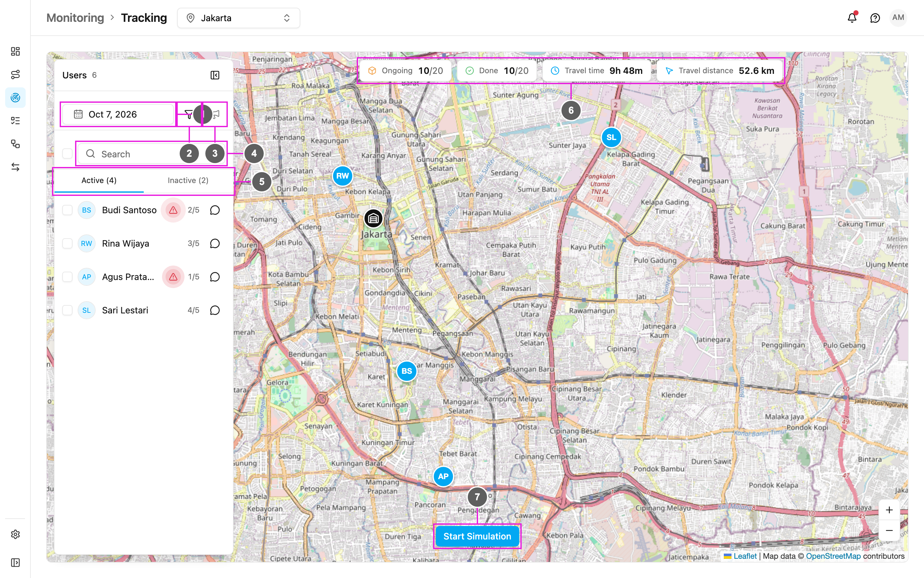The width and height of the screenshot is (924, 578).
Task: Check the Budi Santoso checkbox
Action: (x=67, y=210)
